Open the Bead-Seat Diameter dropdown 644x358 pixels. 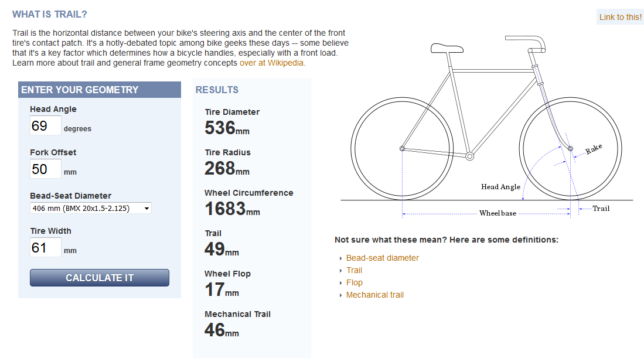pyautogui.click(x=91, y=208)
